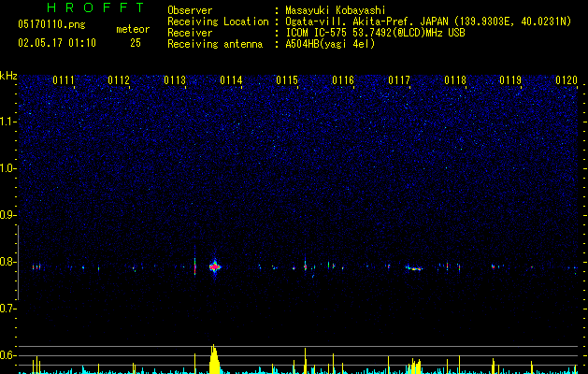Click the long horizontal echo after 0117
The width and height of the screenshot is (588, 374).
[x=414, y=267]
